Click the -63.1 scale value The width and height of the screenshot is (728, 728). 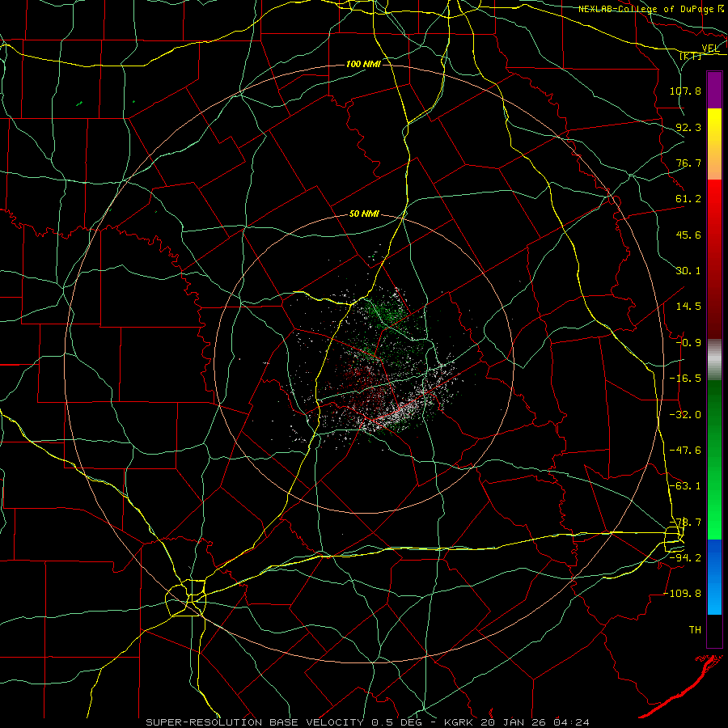(x=685, y=486)
